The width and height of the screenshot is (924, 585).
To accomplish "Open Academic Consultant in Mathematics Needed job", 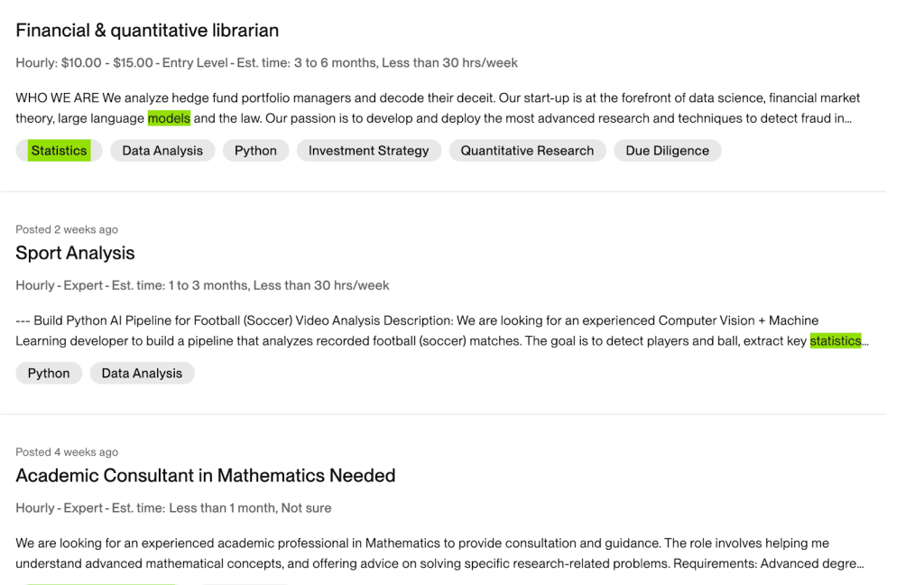I will click(206, 476).
